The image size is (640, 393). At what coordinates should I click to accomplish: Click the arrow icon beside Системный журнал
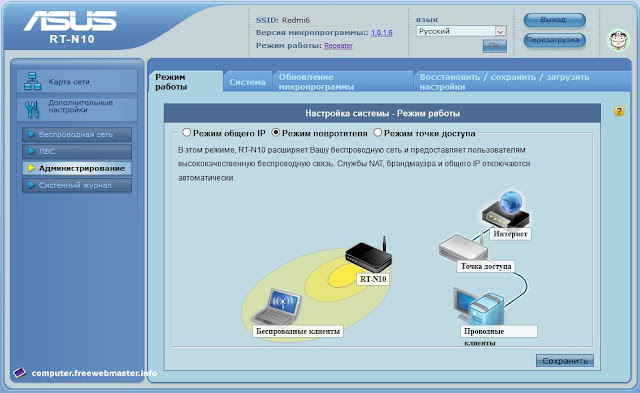click(x=31, y=185)
